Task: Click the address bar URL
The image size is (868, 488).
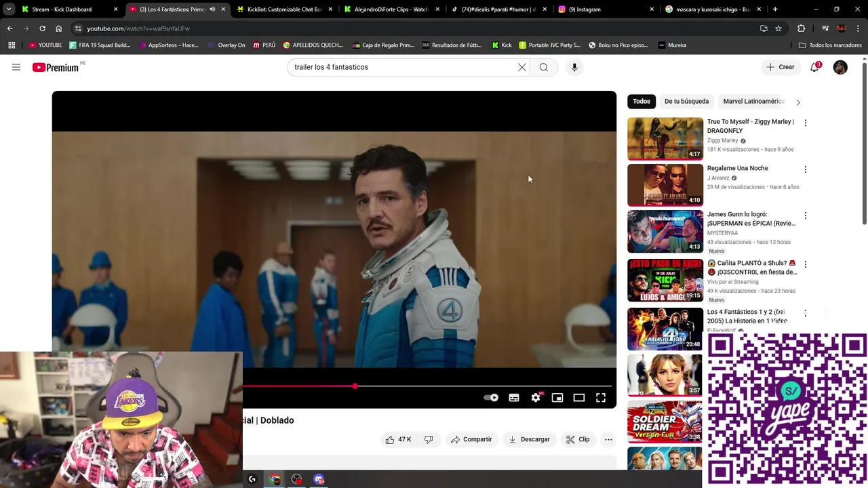Action: point(138,28)
